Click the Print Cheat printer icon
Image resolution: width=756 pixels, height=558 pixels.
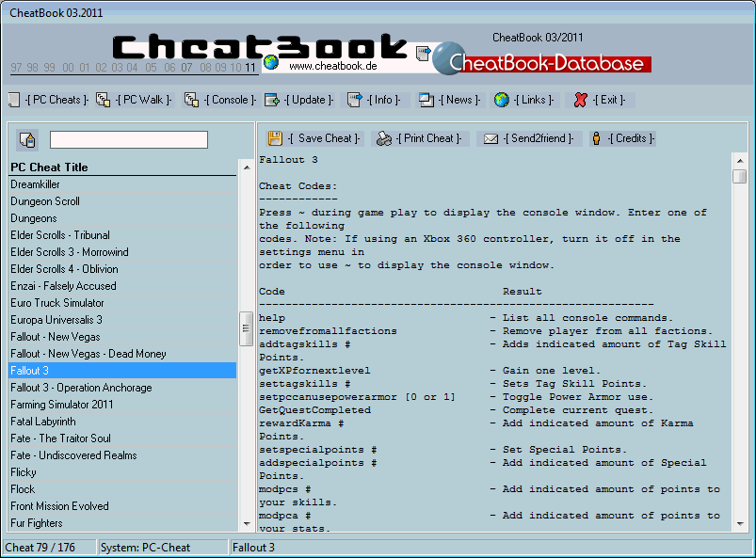tap(384, 138)
